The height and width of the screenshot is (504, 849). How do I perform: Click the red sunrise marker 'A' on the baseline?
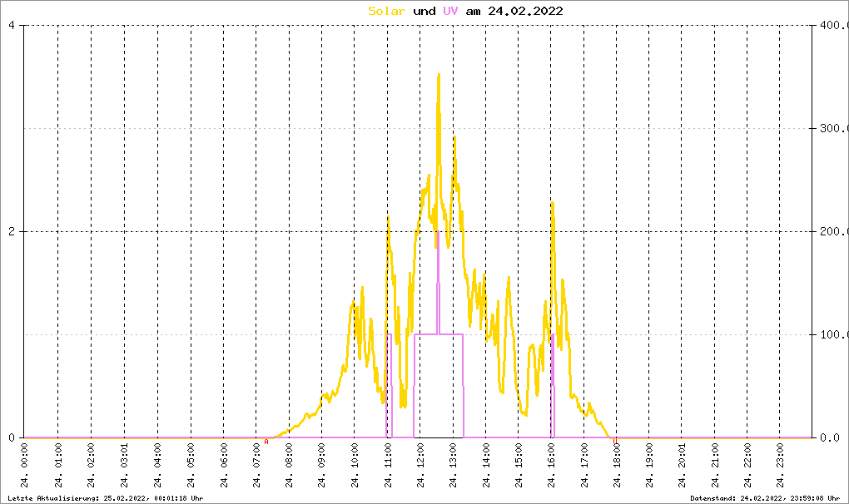click(266, 442)
